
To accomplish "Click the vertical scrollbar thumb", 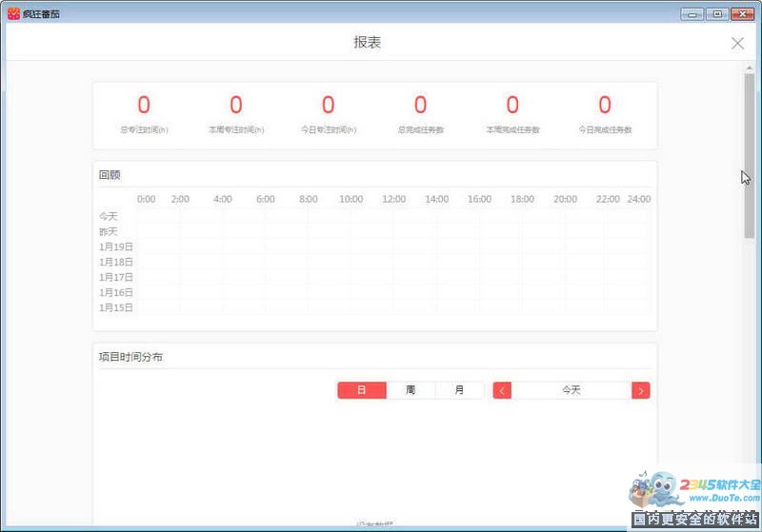I will 749,155.
